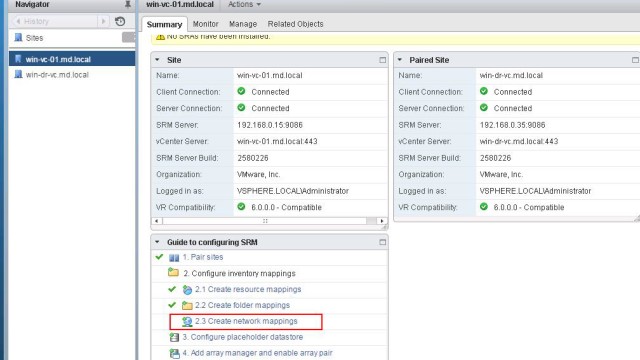Click the resource mappings icon
640x360 pixels.
[187, 290]
